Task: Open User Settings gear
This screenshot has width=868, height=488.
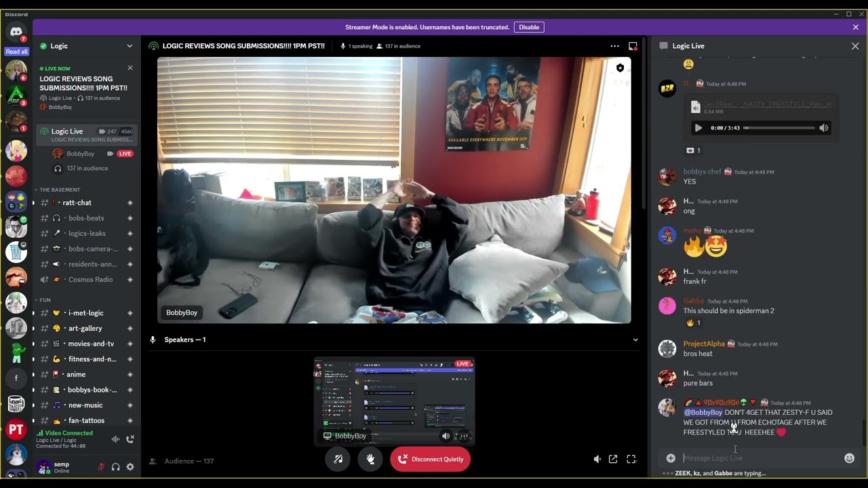Action: (x=130, y=467)
